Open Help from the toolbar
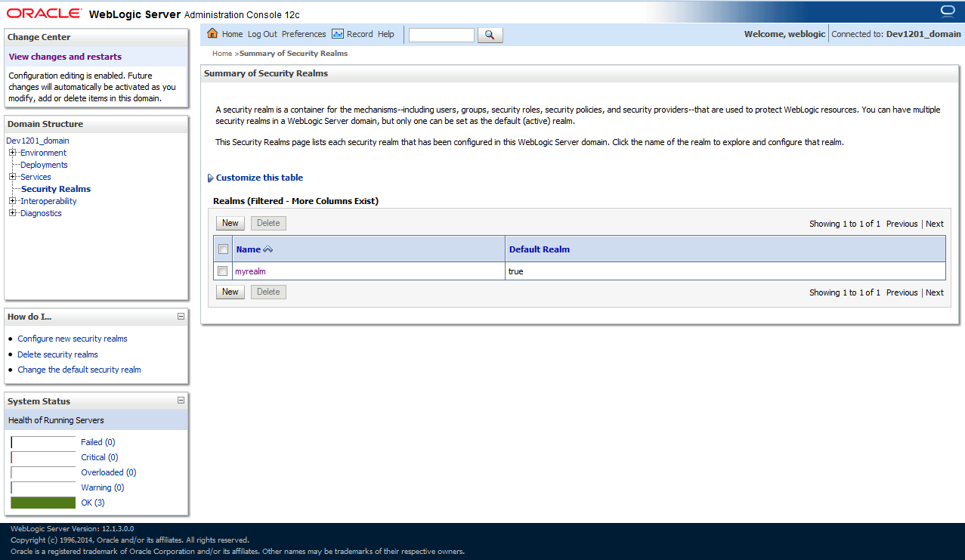This screenshot has width=965, height=560. tap(386, 34)
